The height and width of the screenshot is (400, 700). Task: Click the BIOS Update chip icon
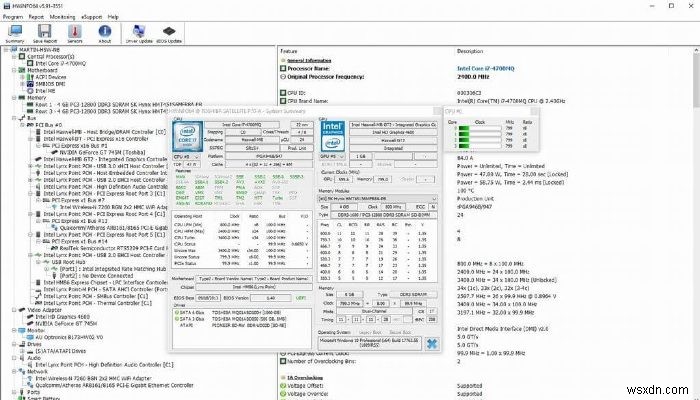tap(169, 33)
